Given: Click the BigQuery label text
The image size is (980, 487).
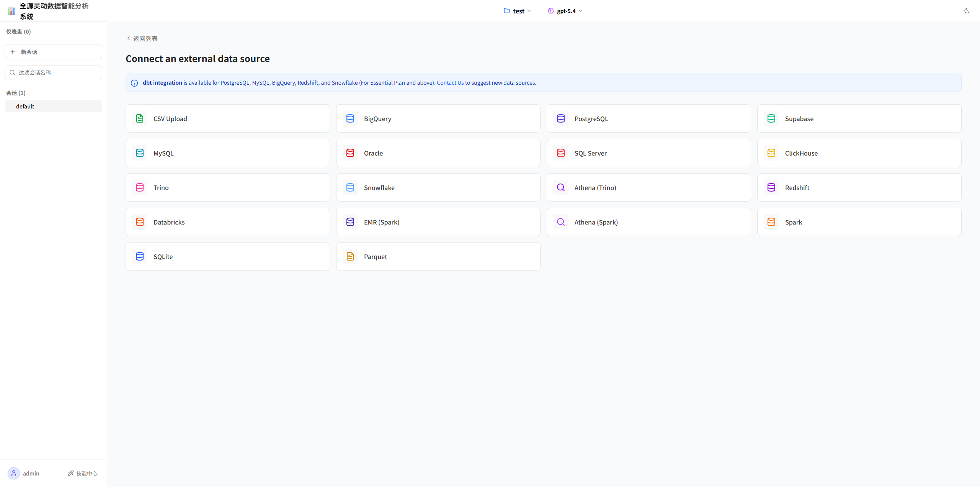Looking at the screenshot, I should [377, 119].
